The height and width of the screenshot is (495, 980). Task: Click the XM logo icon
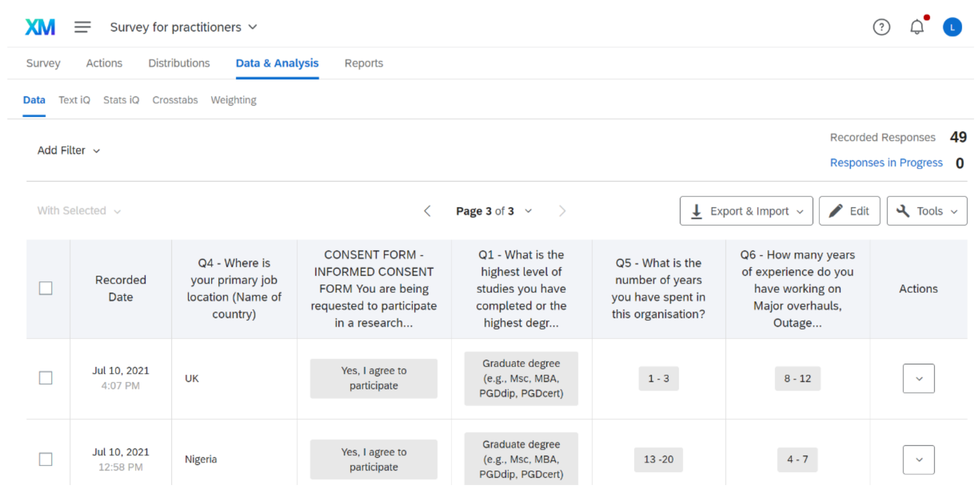click(40, 27)
